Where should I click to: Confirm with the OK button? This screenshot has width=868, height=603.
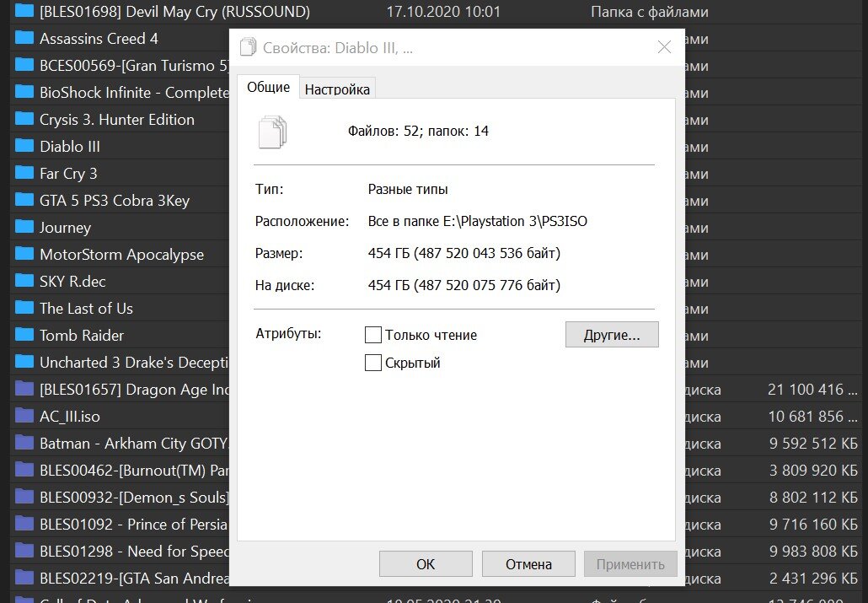(x=426, y=564)
